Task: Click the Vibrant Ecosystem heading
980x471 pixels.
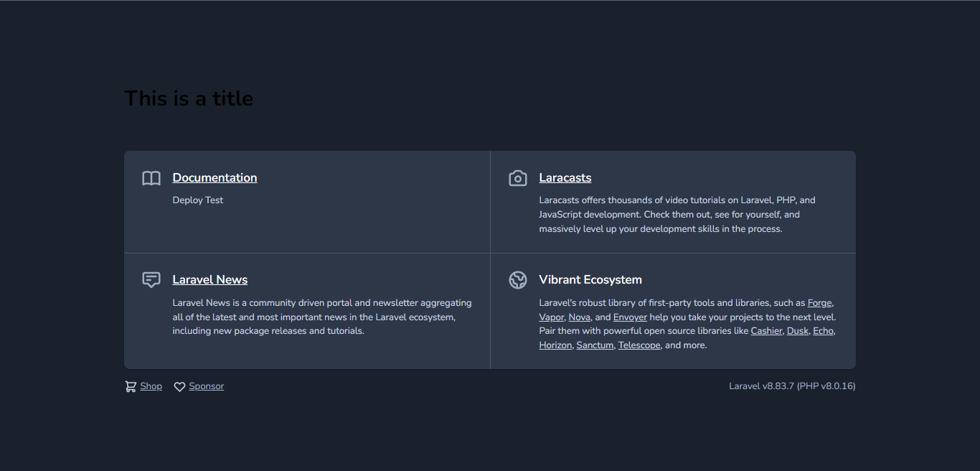Action: 590,280
